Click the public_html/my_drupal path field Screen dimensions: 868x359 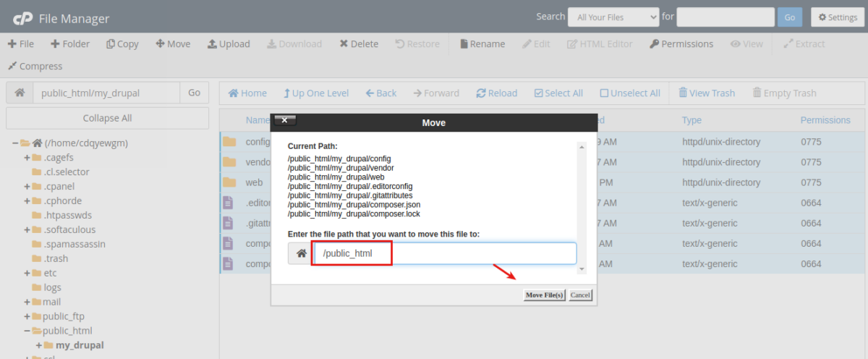tap(106, 93)
